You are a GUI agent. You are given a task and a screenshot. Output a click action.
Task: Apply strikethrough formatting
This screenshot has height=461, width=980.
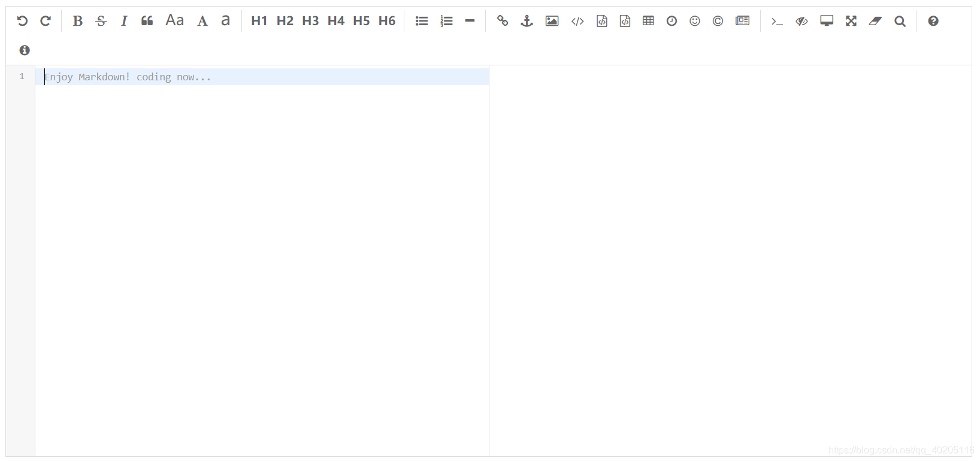coord(101,21)
